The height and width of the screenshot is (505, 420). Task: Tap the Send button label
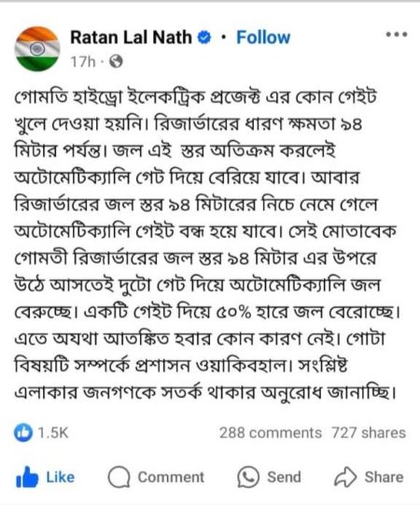284,477
